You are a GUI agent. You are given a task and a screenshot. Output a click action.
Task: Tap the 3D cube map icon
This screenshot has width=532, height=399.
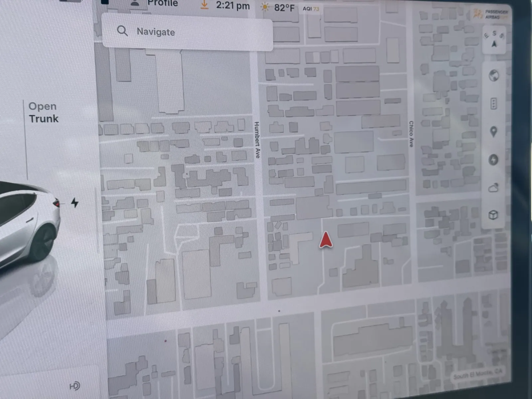coord(493,215)
